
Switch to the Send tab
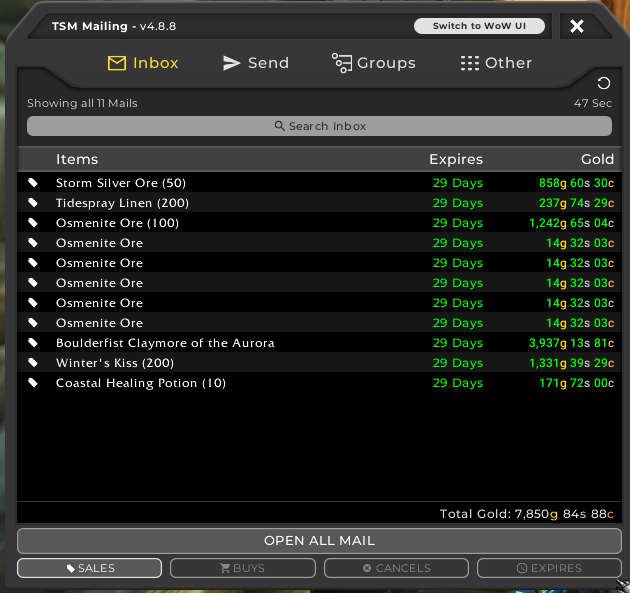(x=255, y=63)
